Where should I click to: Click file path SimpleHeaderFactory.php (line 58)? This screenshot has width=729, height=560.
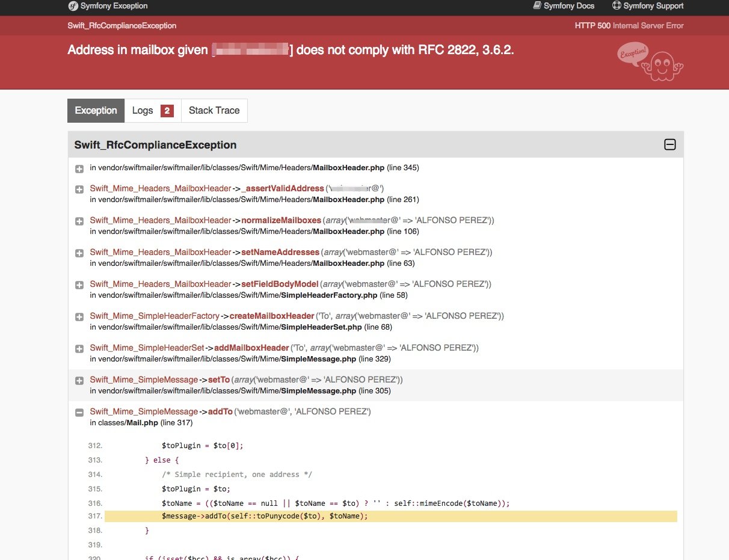[x=248, y=295]
